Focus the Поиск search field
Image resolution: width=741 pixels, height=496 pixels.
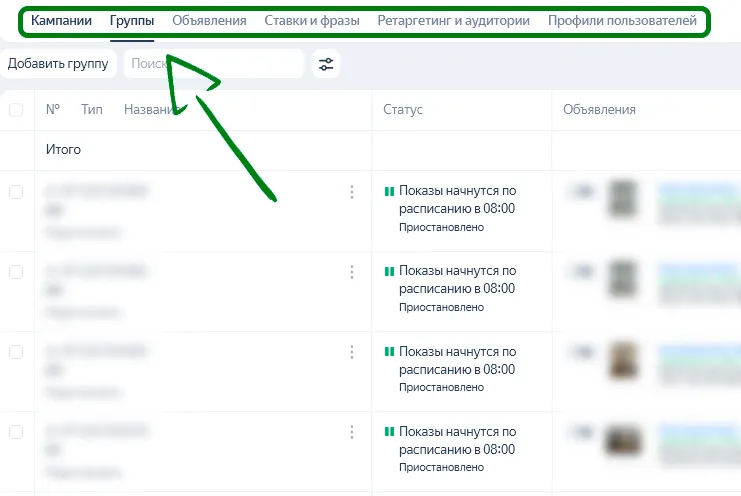214,64
